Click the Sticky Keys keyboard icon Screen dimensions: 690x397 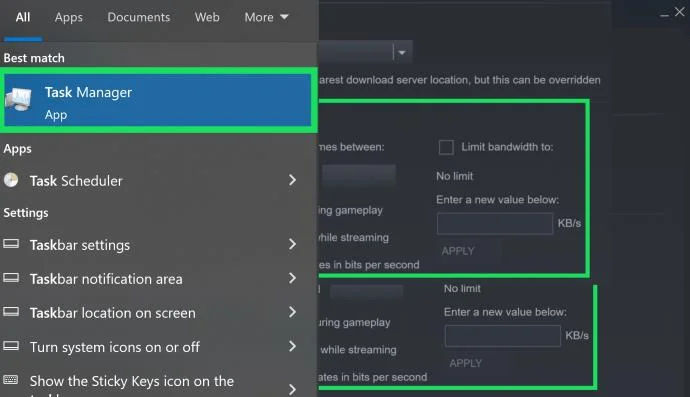point(11,379)
